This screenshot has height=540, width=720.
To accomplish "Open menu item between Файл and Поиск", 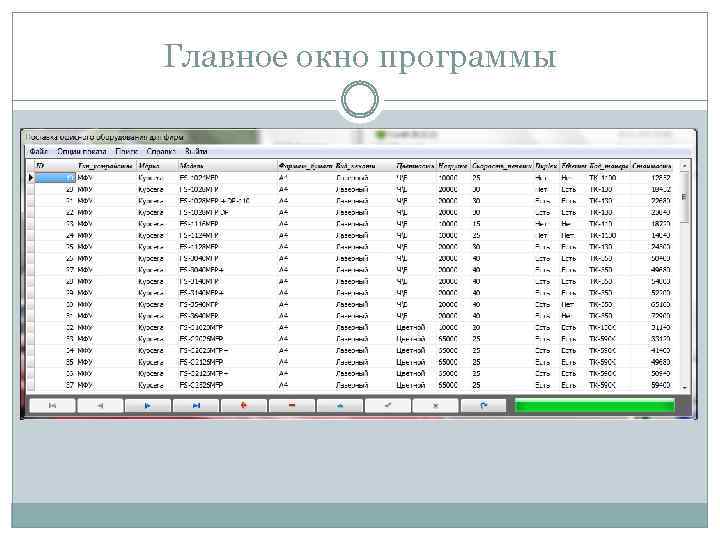I will 82,151.
